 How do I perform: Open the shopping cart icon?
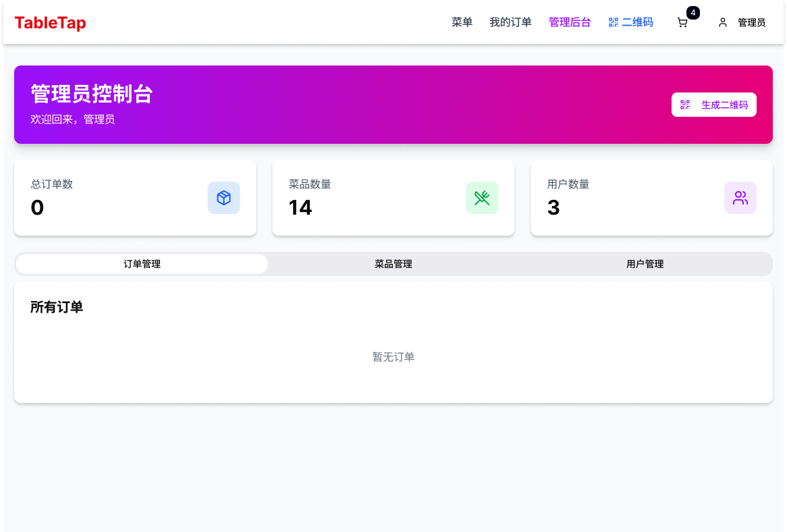(682, 22)
